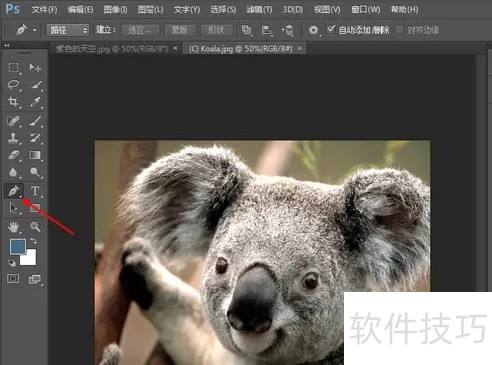Open path arrangement options
492x365 pixels.
tap(287, 30)
